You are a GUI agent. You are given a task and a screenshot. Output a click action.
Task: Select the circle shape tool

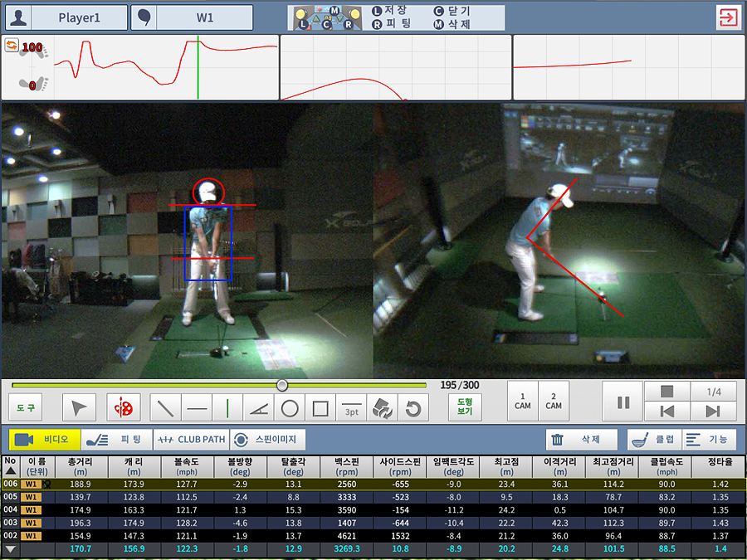290,407
